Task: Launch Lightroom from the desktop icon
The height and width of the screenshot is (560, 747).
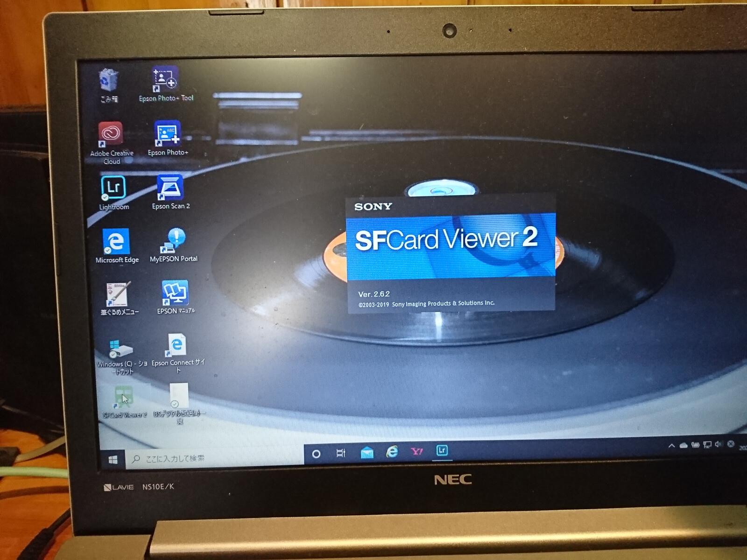Action: 113,193
